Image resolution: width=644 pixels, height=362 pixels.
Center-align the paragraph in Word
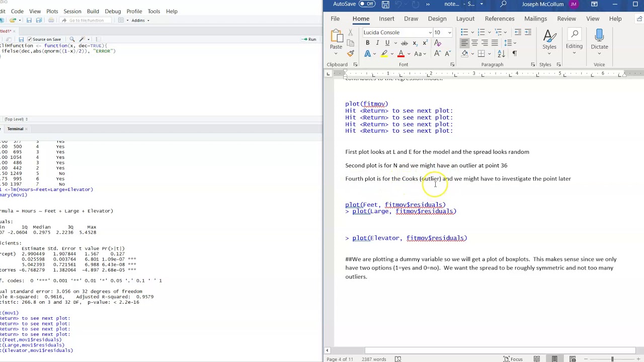coord(474,43)
